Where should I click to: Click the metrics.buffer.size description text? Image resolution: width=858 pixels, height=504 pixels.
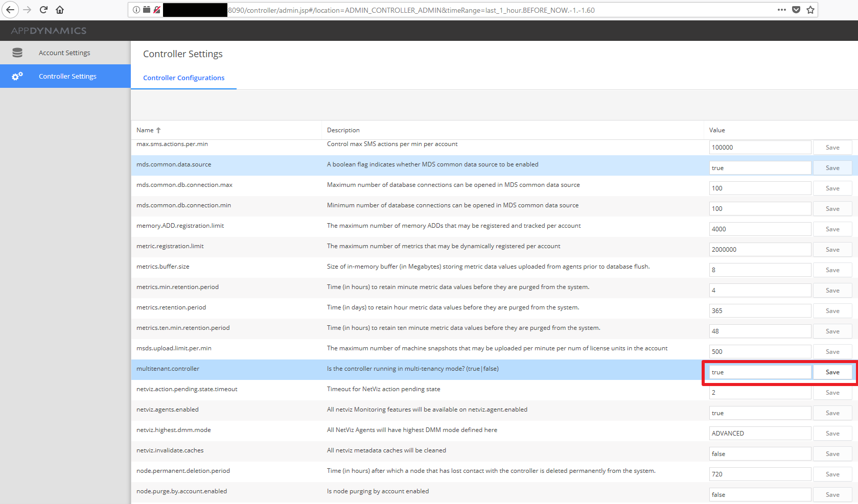point(488,267)
